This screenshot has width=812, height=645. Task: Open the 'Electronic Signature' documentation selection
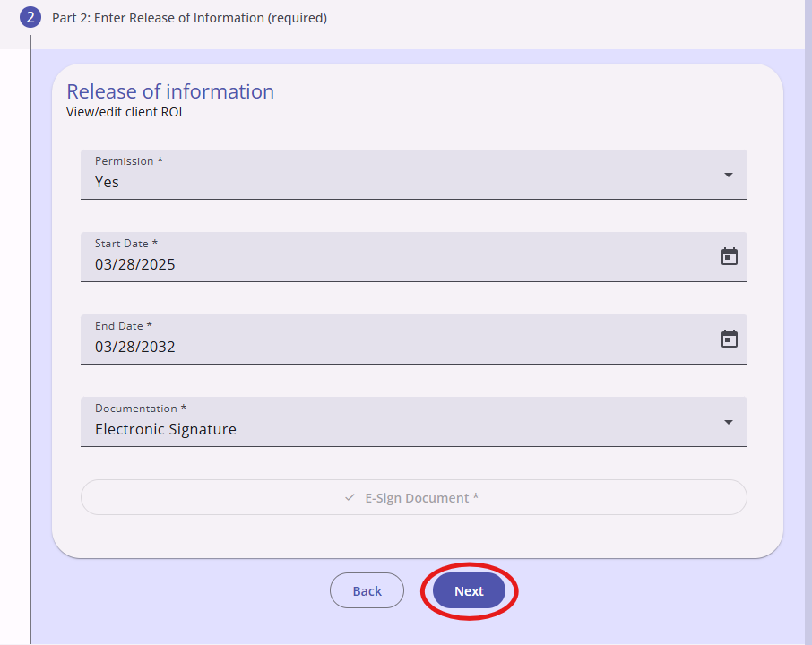tap(166, 429)
